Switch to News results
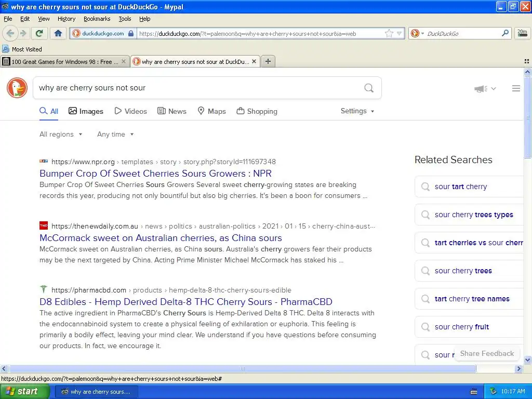Image resolution: width=532 pixels, height=399 pixels. click(x=172, y=111)
